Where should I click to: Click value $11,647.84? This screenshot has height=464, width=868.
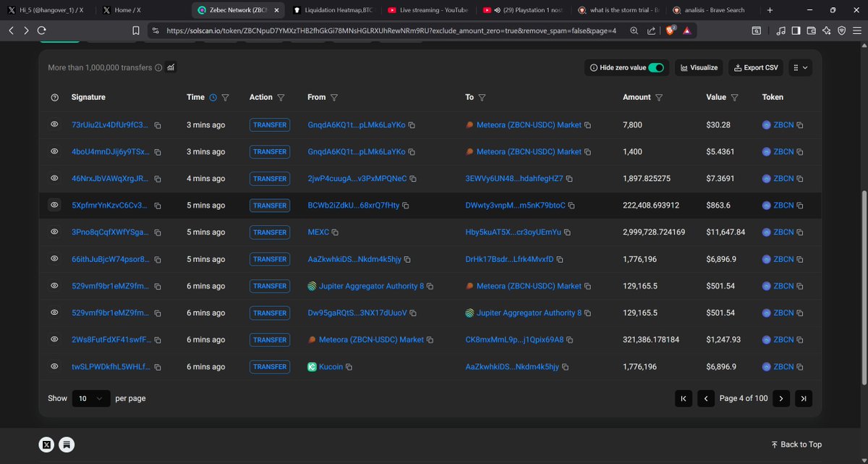click(726, 232)
